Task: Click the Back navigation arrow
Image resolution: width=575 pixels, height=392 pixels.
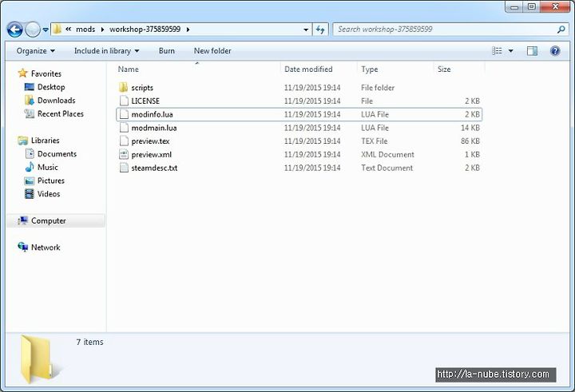Action: (15, 30)
